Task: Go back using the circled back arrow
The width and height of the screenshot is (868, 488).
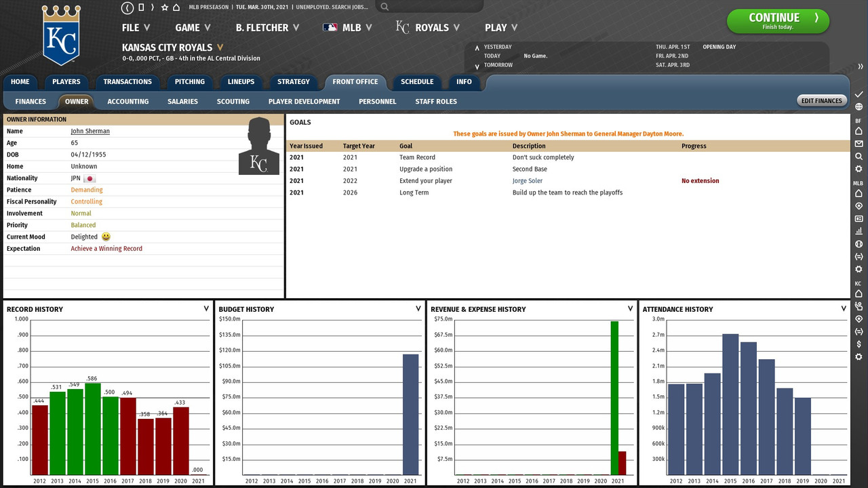Action: pyautogui.click(x=127, y=7)
